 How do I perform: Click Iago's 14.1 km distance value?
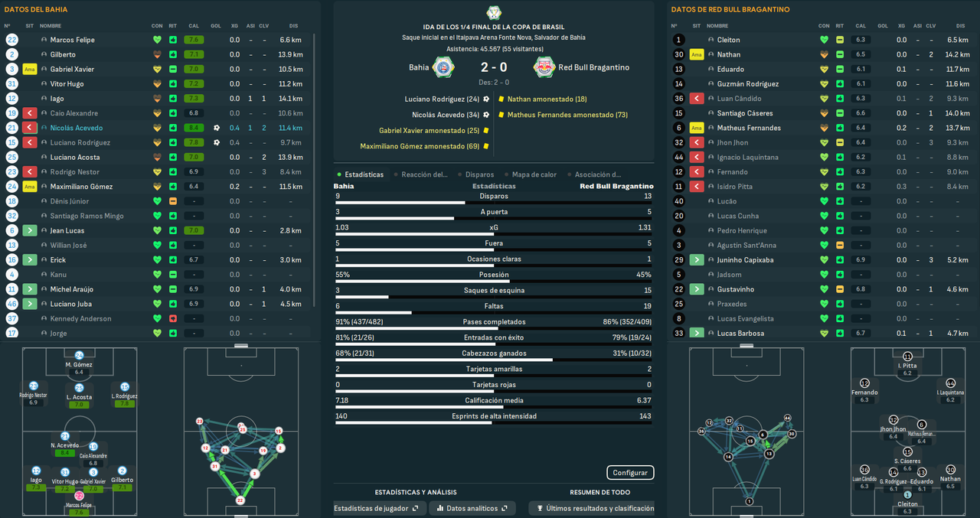pyautogui.click(x=291, y=99)
